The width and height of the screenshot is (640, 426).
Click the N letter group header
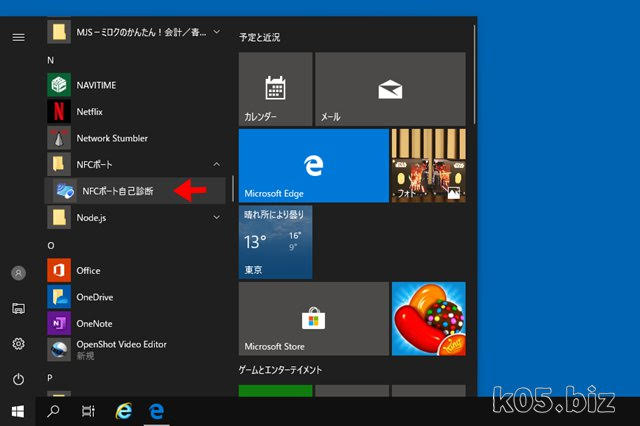[x=51, y=60]
